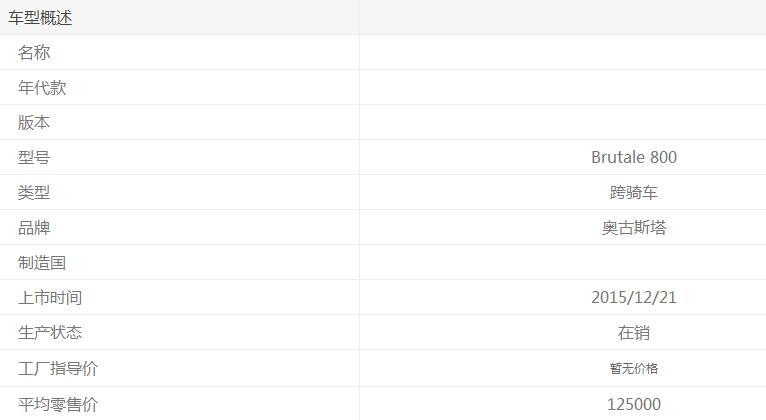Click the 类型 row label
The width and height of the screenshot is (766, 420).
[x=34, y=193]
